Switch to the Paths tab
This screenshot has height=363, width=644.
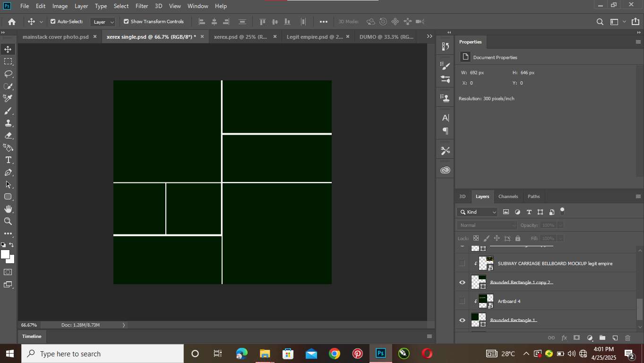pyautogui.click(x=533, y=197)
